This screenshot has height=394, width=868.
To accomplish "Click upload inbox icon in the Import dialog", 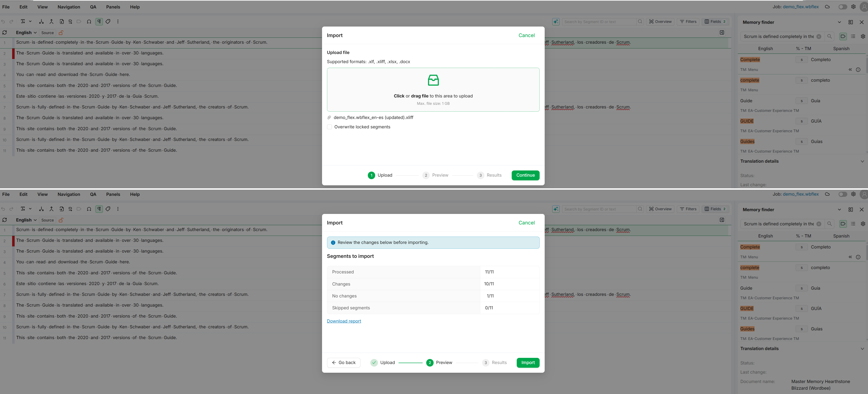I will pyautogui.click(x=433, y=80).
